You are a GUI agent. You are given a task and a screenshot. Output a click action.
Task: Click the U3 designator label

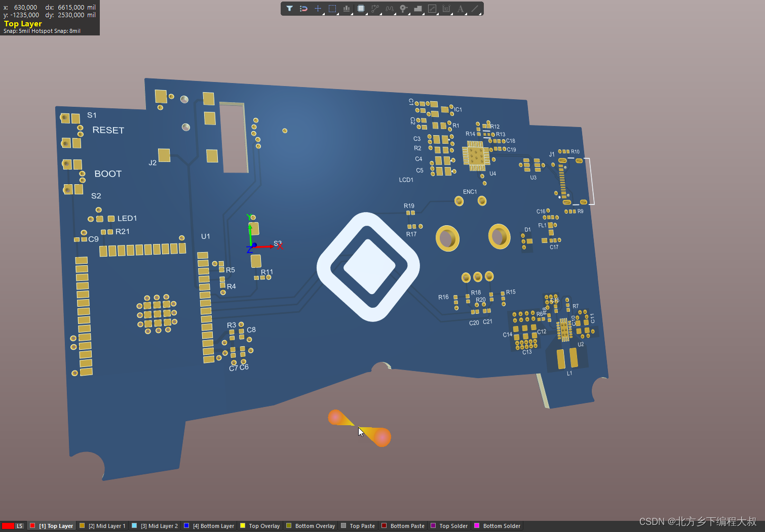click(533, 178)
